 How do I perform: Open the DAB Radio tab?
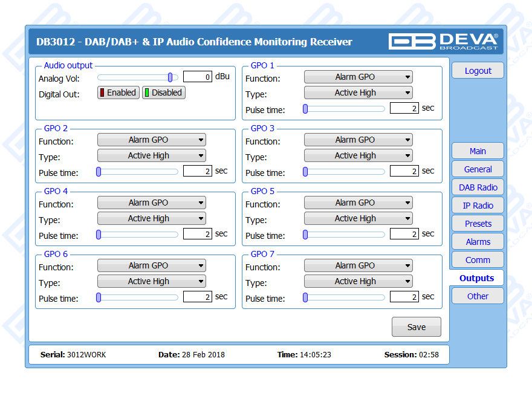pos(478,187)
